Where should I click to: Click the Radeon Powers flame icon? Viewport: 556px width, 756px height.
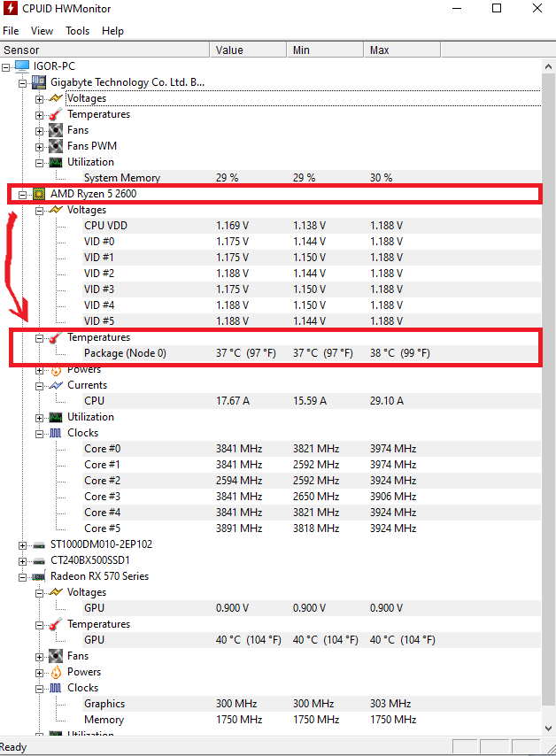[56, 672]
